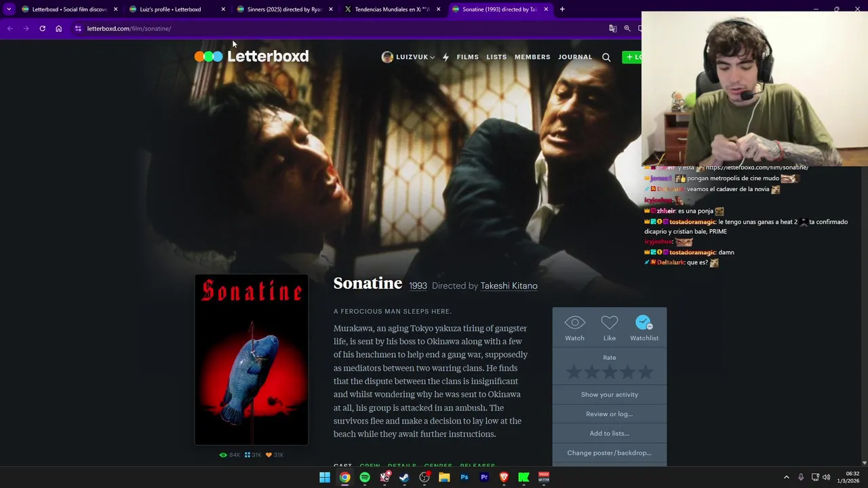Click chat username tostadoramagic saying damn
This screenshot has height=488, width=868.
(692, 252)
